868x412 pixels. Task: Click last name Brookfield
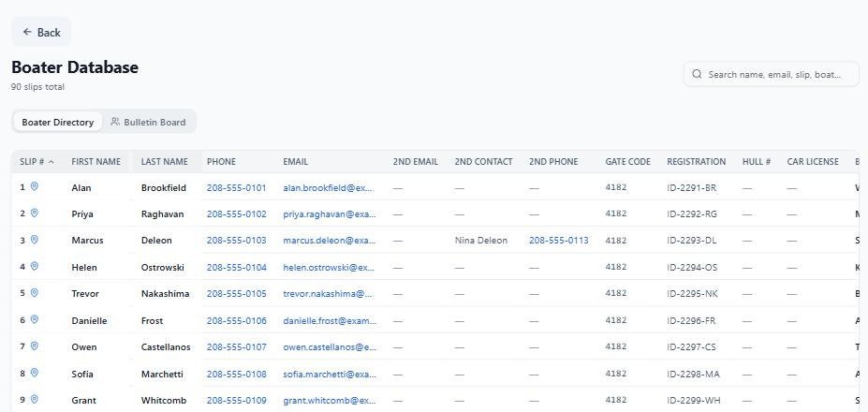point(163,187)
